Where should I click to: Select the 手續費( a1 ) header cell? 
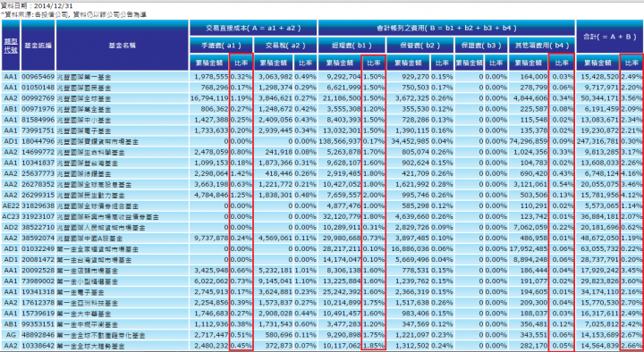click(x=222, y=46)
